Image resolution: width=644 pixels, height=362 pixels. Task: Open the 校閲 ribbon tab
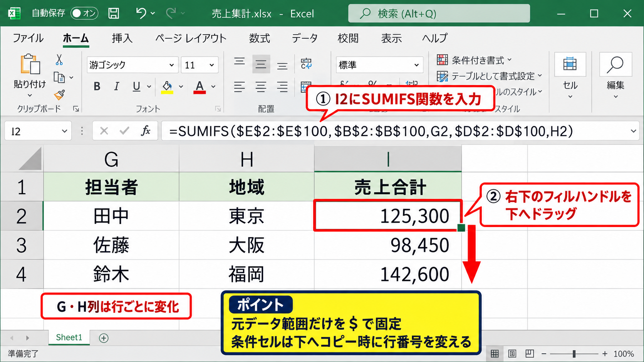point(348,38)
